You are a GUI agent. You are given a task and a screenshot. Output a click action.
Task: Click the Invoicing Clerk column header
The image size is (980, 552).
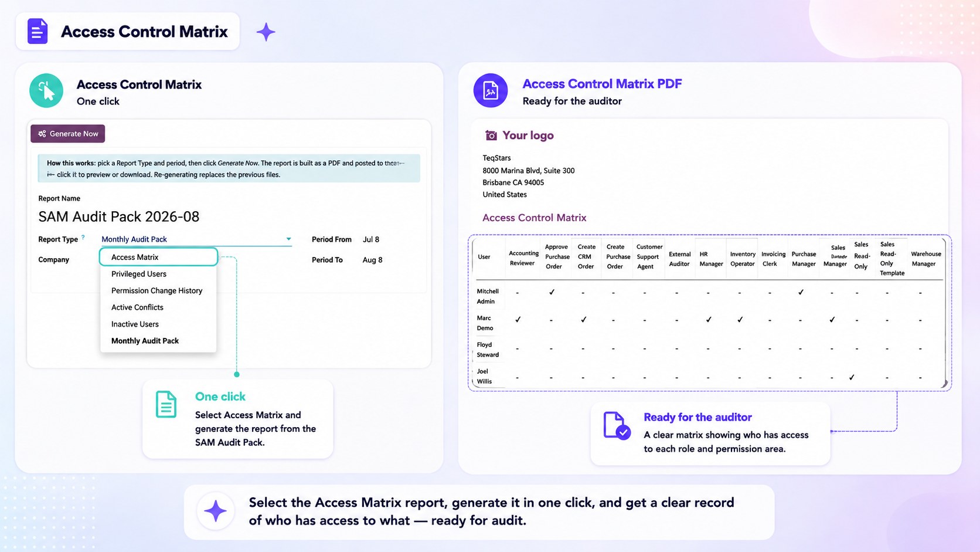pyautogui.click(x=773, y=259)
